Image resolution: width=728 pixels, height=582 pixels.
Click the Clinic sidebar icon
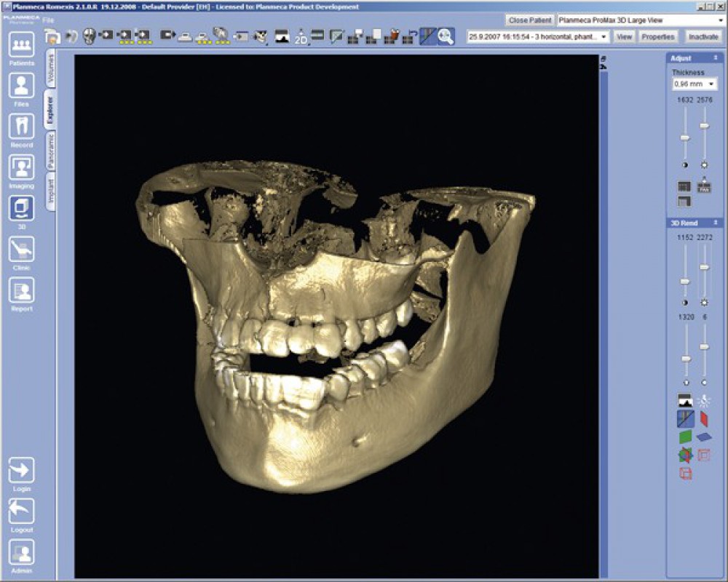[22, 250]
